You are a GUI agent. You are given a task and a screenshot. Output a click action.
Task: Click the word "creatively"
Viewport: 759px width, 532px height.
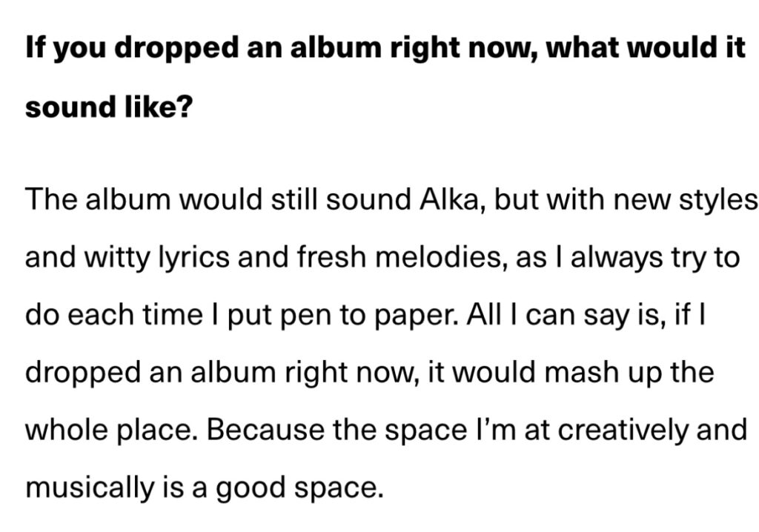[622, 430]
